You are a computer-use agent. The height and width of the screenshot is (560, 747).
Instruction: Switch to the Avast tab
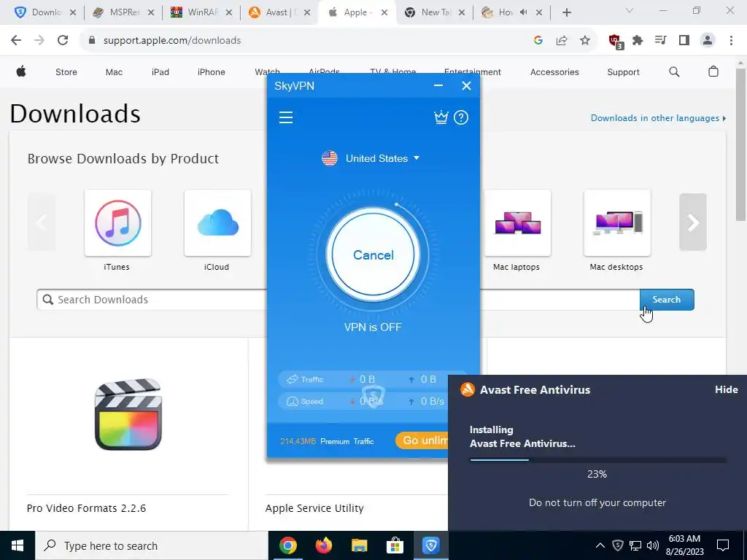coord(279,12)
